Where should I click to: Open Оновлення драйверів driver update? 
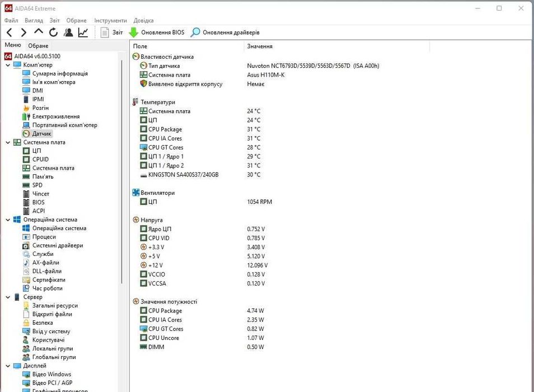[x=225, y=32]
